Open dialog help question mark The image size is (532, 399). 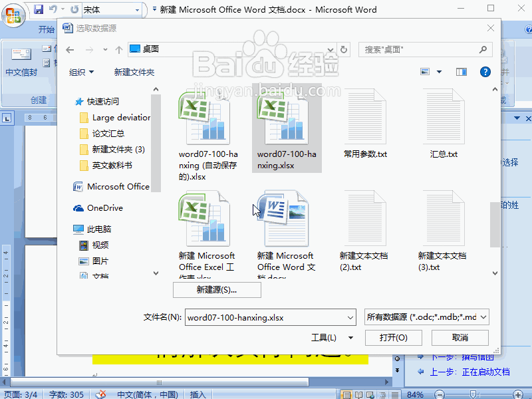(485, 72)
